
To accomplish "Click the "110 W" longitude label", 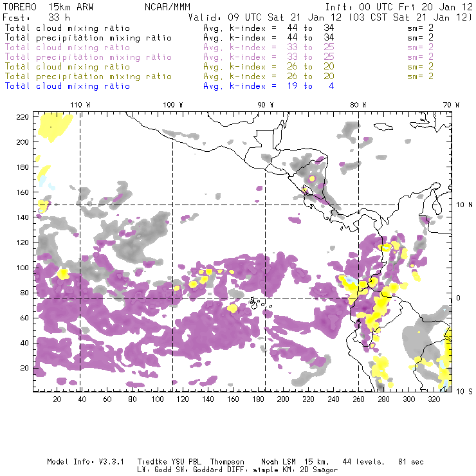I will 80,105.
